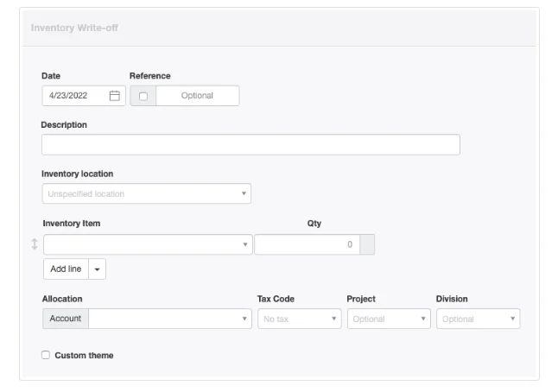This screenshot has height=392, width=558.
Task: Open the Division dropdown
Action: (479, 319)
